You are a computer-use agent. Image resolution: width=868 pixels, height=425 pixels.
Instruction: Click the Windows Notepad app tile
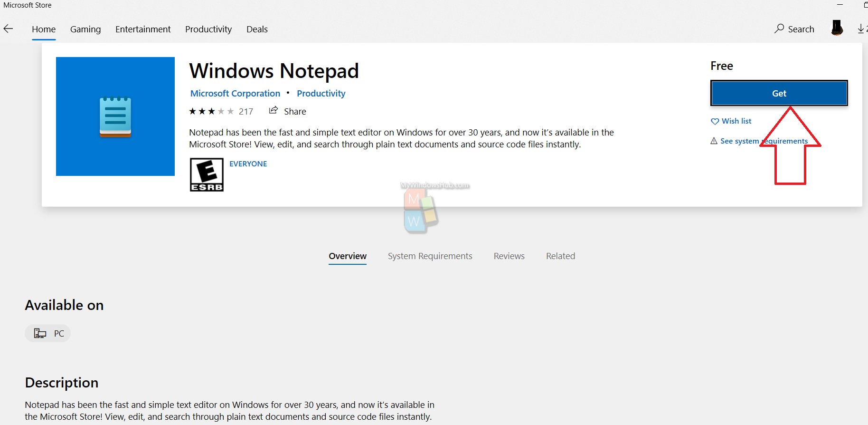pos(115,116)
